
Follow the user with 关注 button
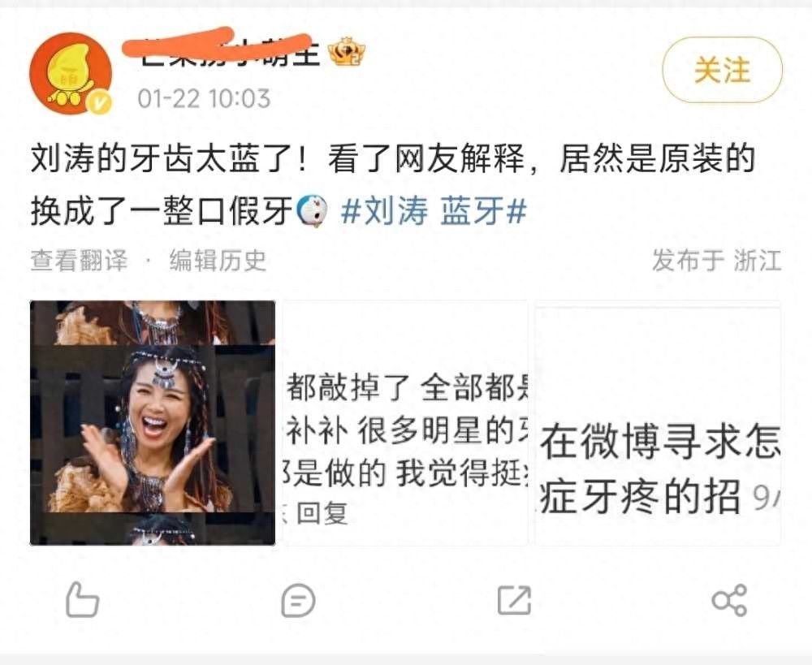pyautogui.click(x=723, y=71)
